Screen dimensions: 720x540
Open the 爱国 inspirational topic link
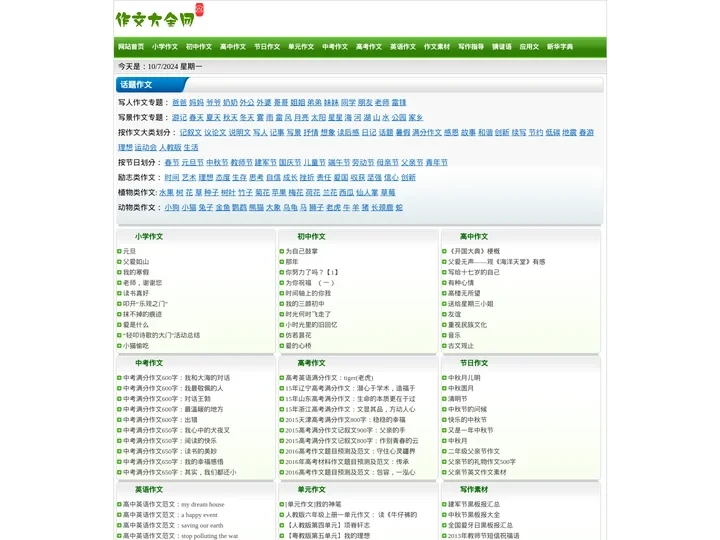pyautogui.click(x=341, y=178)
